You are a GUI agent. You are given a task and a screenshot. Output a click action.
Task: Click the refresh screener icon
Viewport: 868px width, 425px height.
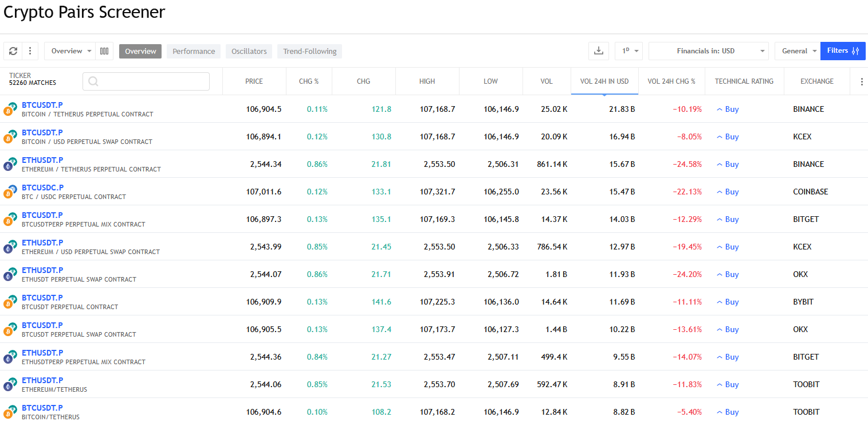[x=13, y=51]
